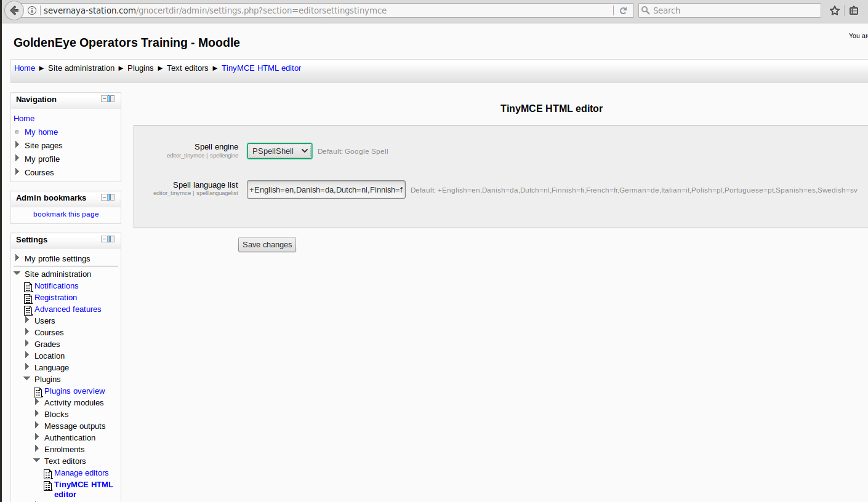Dock the Navigation block to the side

click(111, 99)
